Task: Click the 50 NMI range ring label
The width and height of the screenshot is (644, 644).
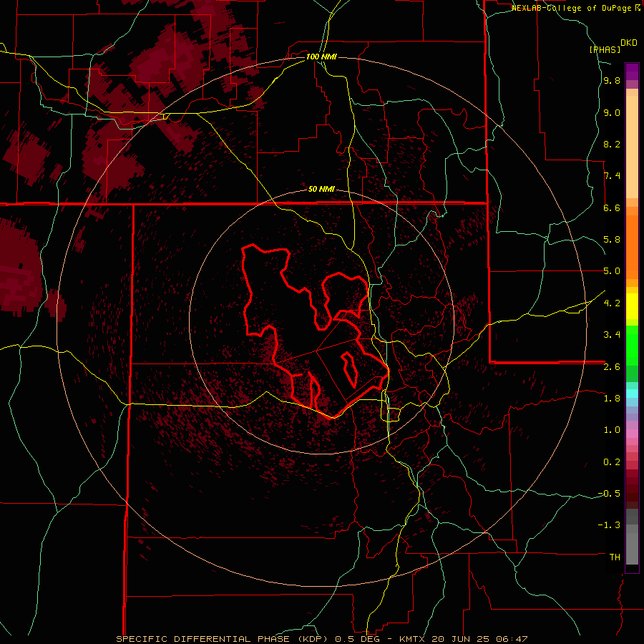Action: [x=321, y=189]
